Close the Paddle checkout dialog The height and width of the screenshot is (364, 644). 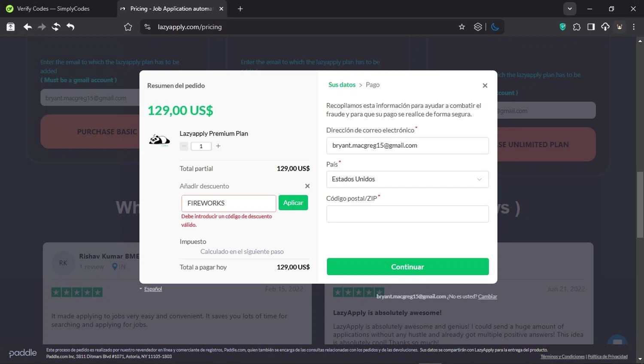coord(485,86)
